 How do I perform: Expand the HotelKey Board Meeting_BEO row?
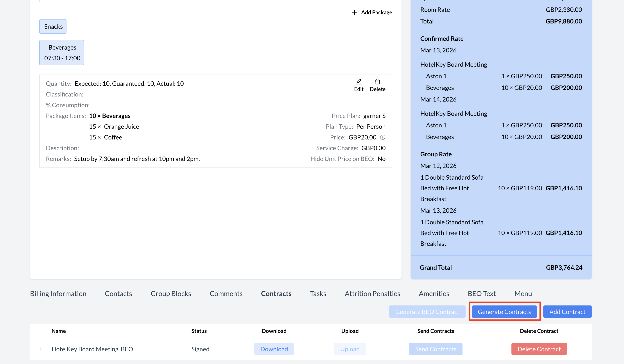click(41, 349)
